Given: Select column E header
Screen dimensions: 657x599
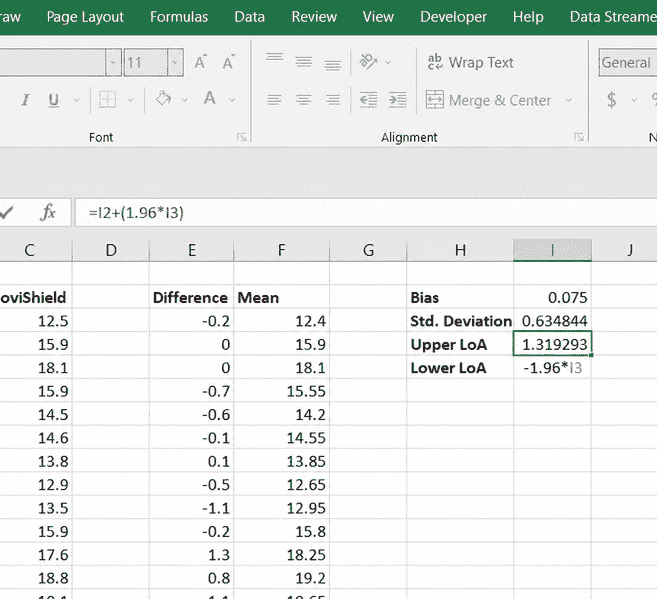Looking at the screenshot, I should point(191,250).
